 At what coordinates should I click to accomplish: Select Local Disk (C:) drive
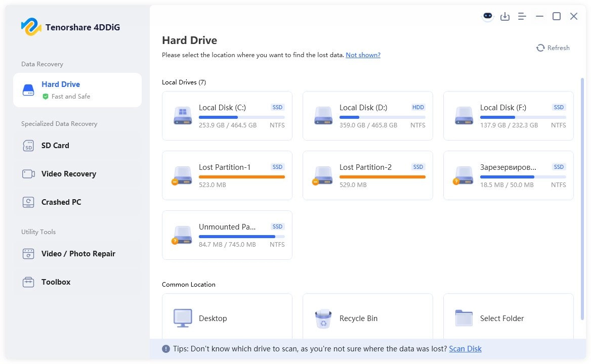227,116
